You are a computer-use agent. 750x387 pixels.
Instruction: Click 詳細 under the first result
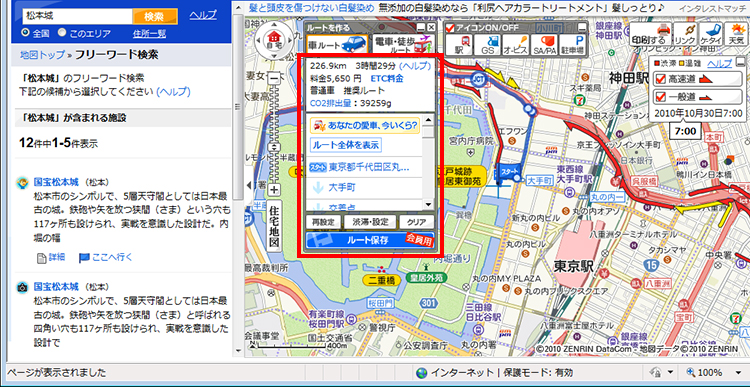[52, 257]
